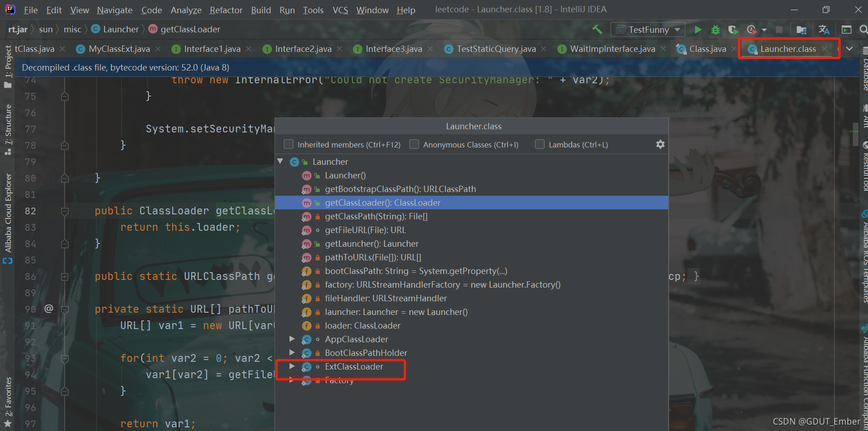Viewport: 868px width, 431px height.
Task: Show hidden editor tabs chevron
Action: pyautogui.click(x=849, y=49)
